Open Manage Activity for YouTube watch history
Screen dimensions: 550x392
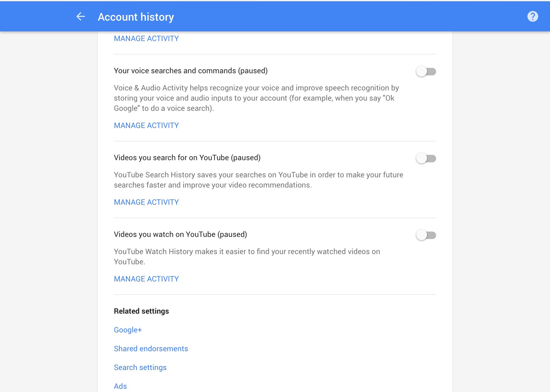click(x=146, y=279)
